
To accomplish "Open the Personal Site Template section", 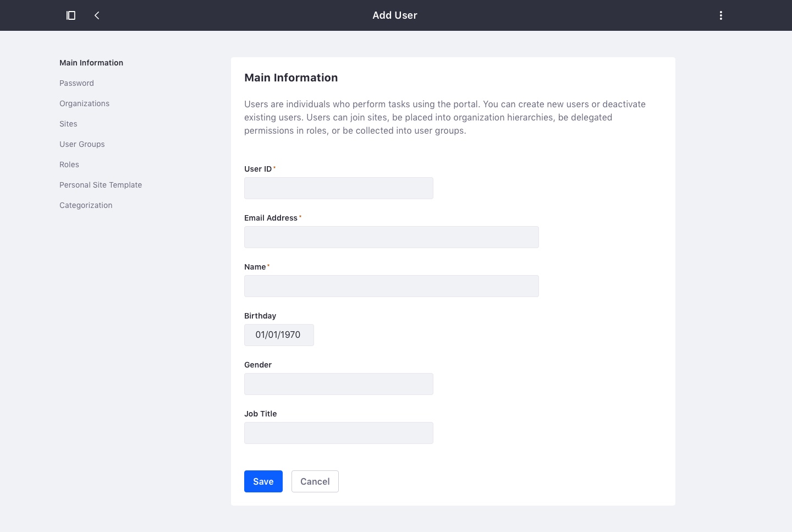I will (101, 185).
